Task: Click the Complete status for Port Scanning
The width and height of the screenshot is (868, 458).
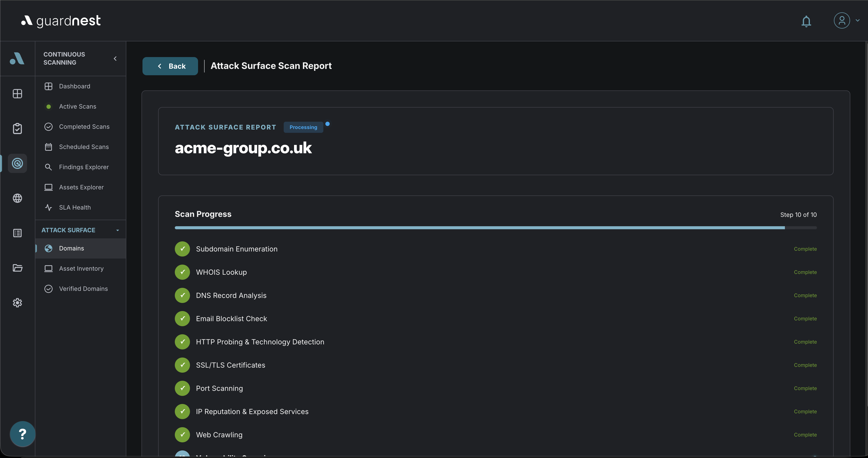Action: [x=805, y=388]
